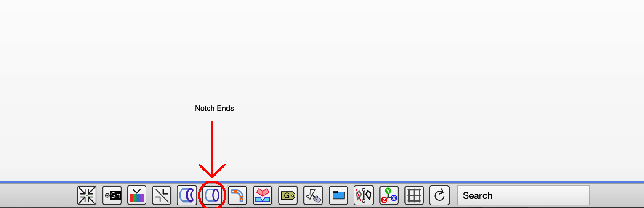Click the four inward arrows icon
The width and height of the screenshot is (644, 208).
(x=87, y=195)
